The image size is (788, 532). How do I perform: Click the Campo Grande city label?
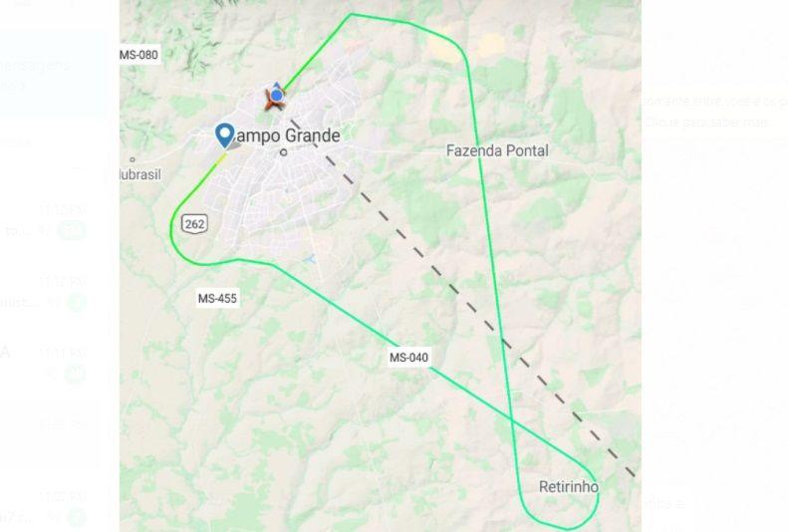click(x=288, y=135)
